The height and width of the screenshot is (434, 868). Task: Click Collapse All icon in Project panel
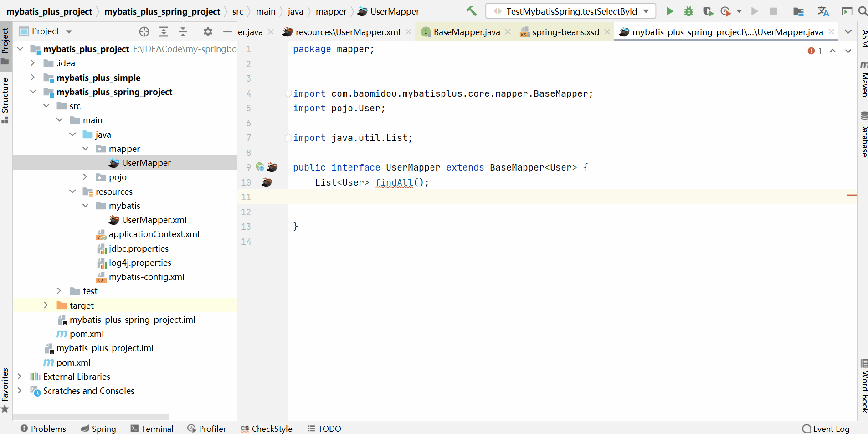point(183,31)
